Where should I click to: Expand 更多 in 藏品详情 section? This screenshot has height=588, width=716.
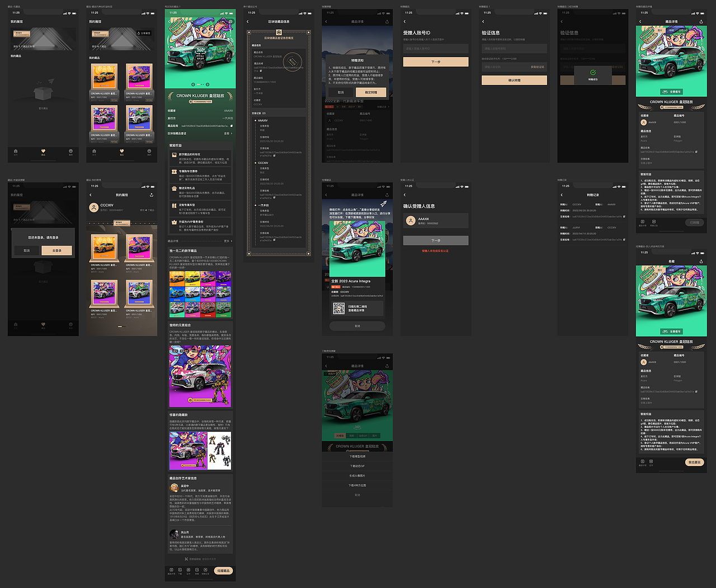pos(227,241)
